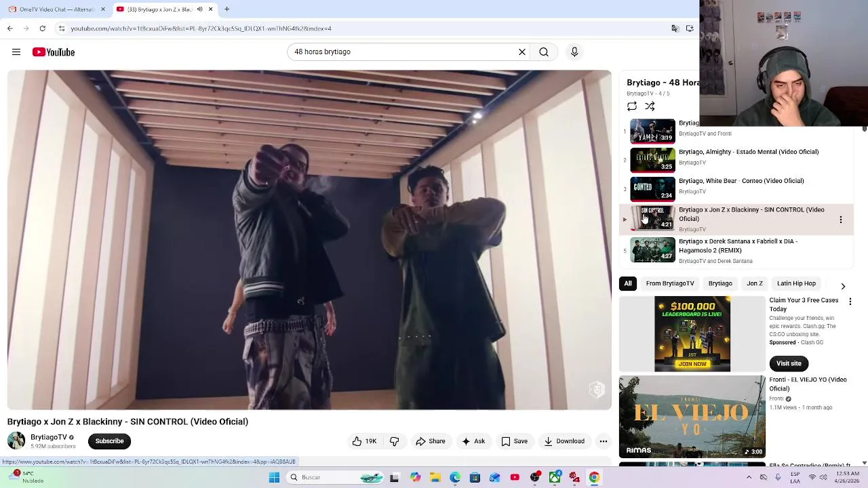Click the Ask button

[x=473, y=441]
